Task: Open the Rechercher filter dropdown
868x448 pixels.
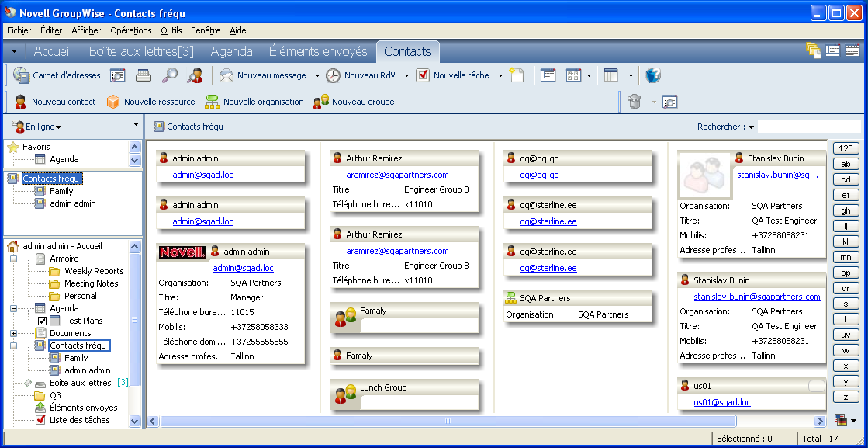Action: (751, 127)
